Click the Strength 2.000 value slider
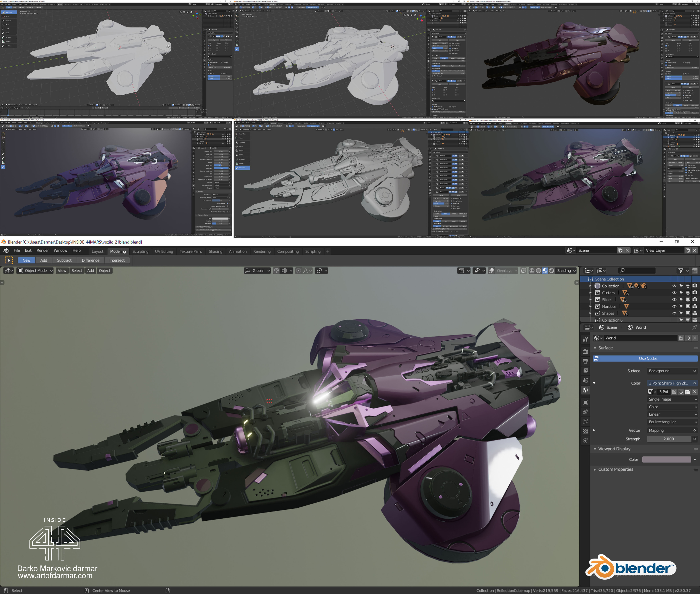700x594 pixels. 669,439
